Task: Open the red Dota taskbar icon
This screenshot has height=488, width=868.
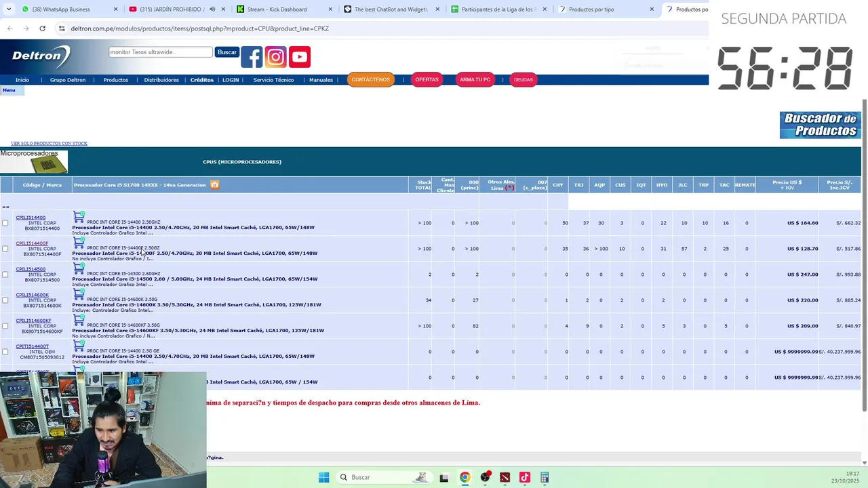Action: click(x=505, y=477)
